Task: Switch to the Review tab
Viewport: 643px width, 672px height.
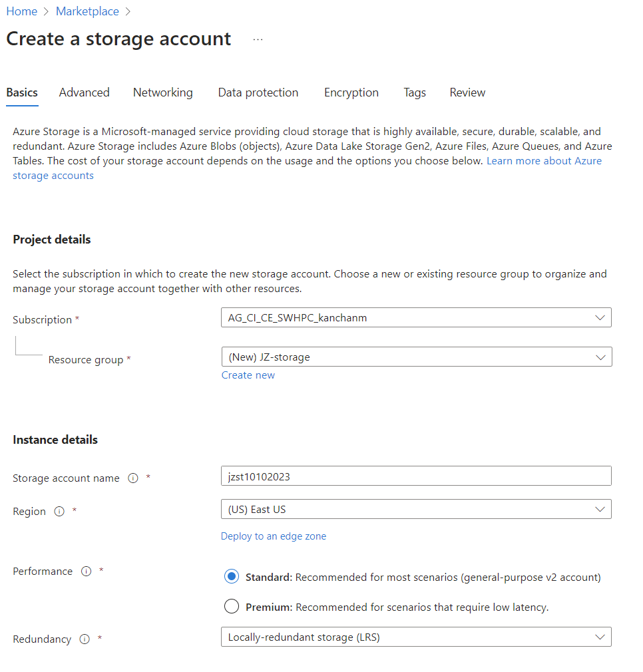Action: (467, 92)
